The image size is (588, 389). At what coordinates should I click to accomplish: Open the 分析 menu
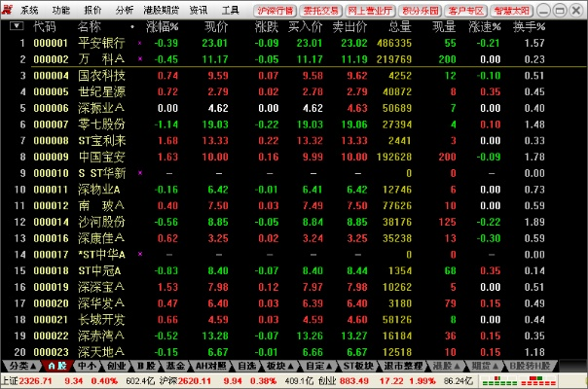point(124,9)
